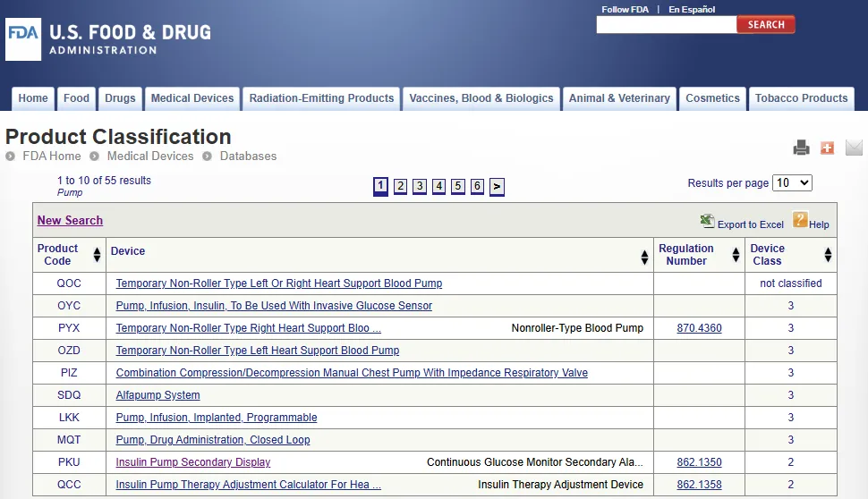
Task: Click the New Search link
Action: tap(71, 220)
